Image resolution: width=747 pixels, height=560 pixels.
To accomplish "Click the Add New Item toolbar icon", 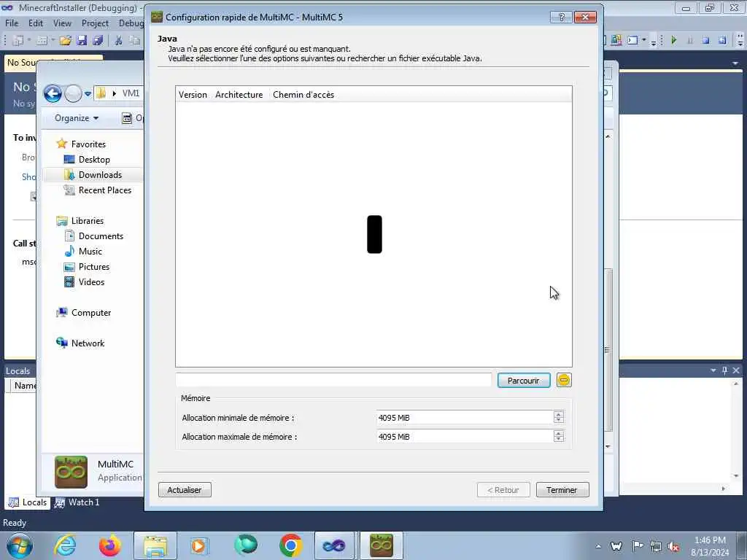I will click(42, 41).
